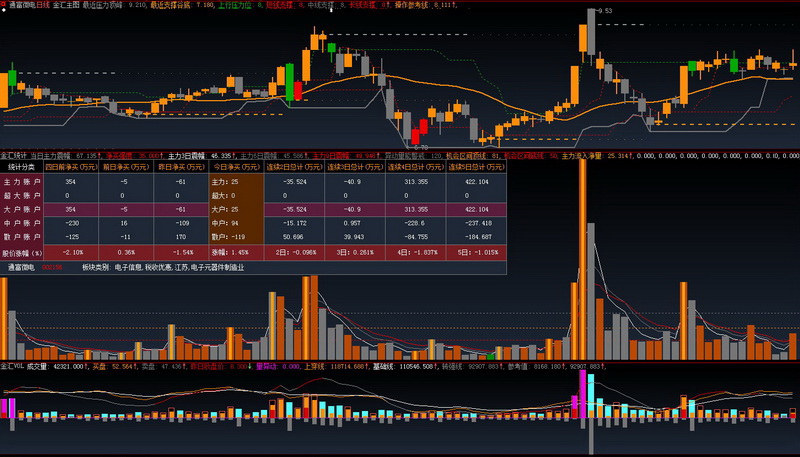Click the -237.418 five-day total cell
The width and height of the screenshot is (800, 457).
(477, 223)
